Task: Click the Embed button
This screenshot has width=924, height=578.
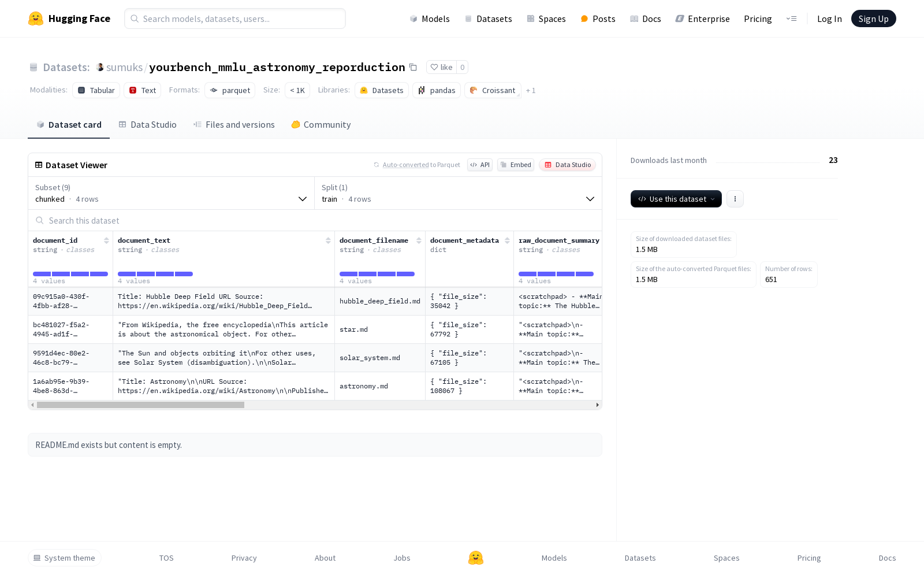Action: point(516,165)
